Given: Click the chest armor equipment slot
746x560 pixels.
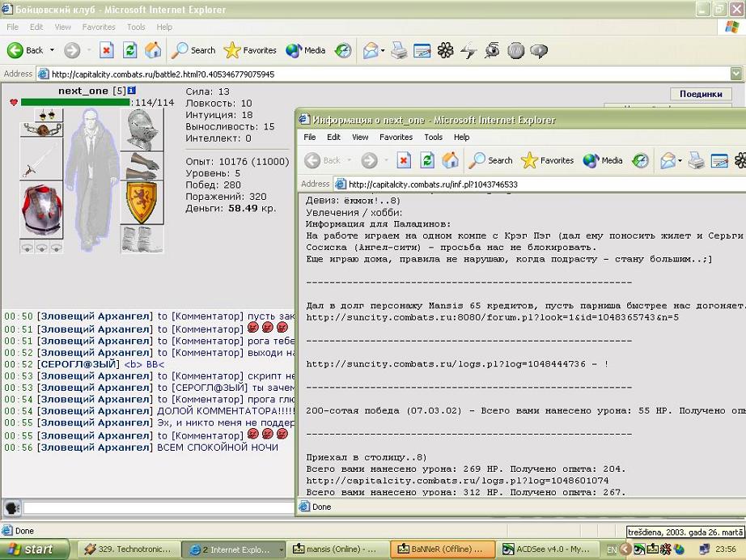Looking at the screenshot, I should pos(41,210).
